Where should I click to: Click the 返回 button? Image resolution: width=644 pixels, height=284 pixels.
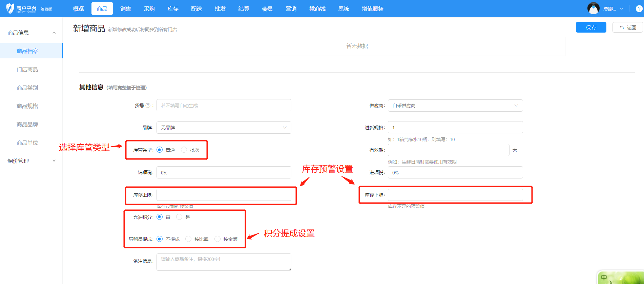pos(627,27)
